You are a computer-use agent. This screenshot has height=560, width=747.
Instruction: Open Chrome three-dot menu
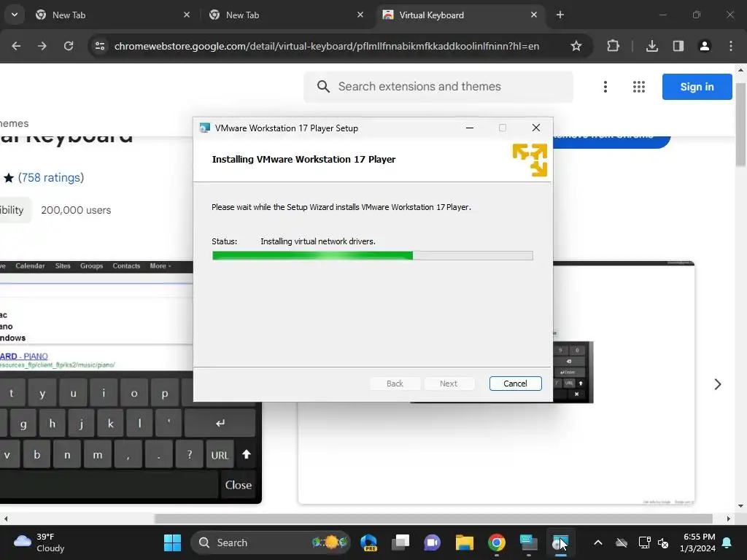click(731, 46)
